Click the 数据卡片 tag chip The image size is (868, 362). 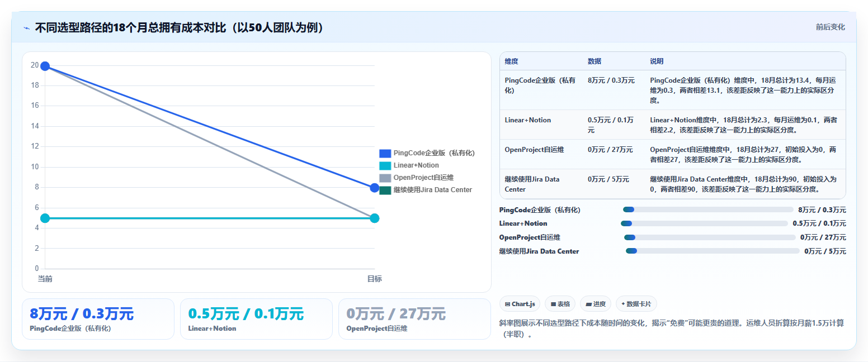(636, 304)
